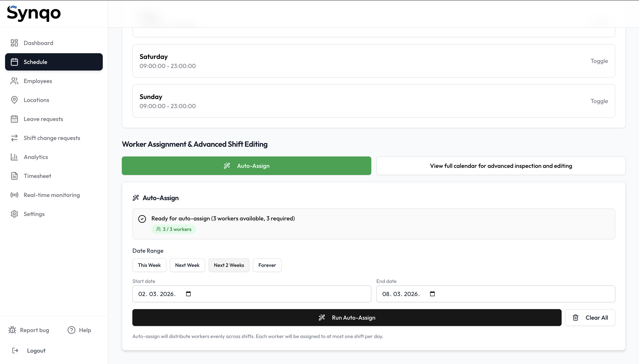
Task: Go to the Timesheet page
Action: point(37,176)
